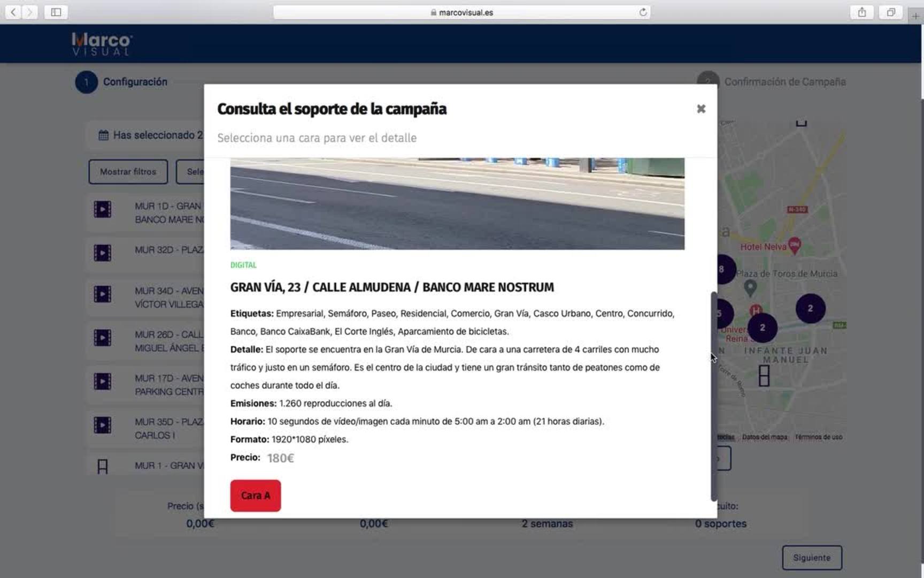Click the billboard icon for MUR 1
Image resolution: width=924 pixels, height=578 pixels.
pyautogui.click(x=103, y=467)
